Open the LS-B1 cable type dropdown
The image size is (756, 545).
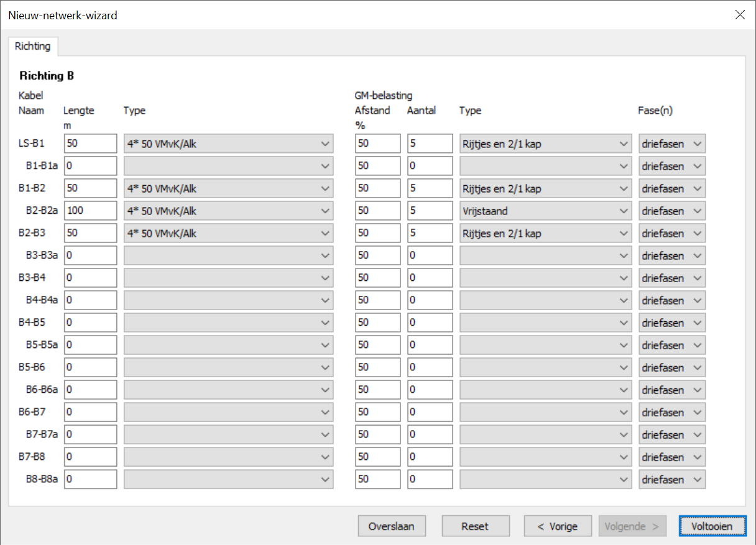(229, 144)
